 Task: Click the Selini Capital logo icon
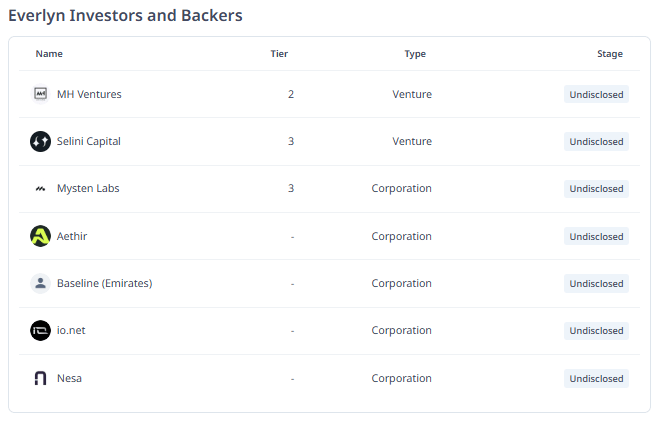(40, 141)
